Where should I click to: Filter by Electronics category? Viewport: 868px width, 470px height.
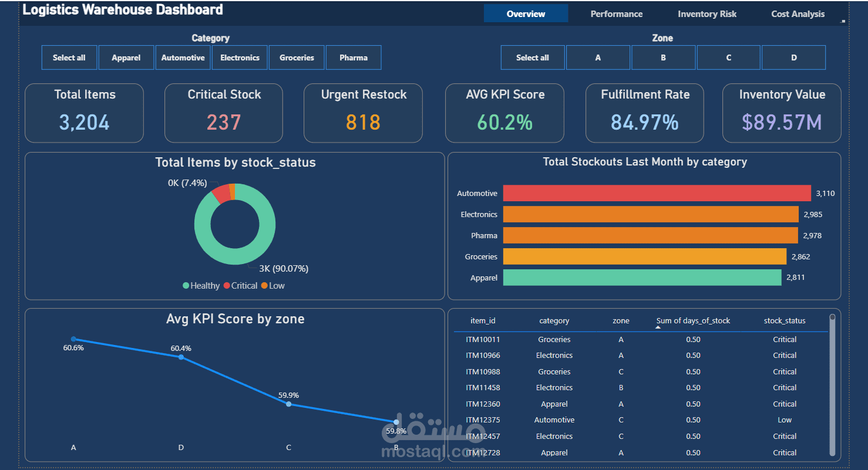(x=240, y=58)
